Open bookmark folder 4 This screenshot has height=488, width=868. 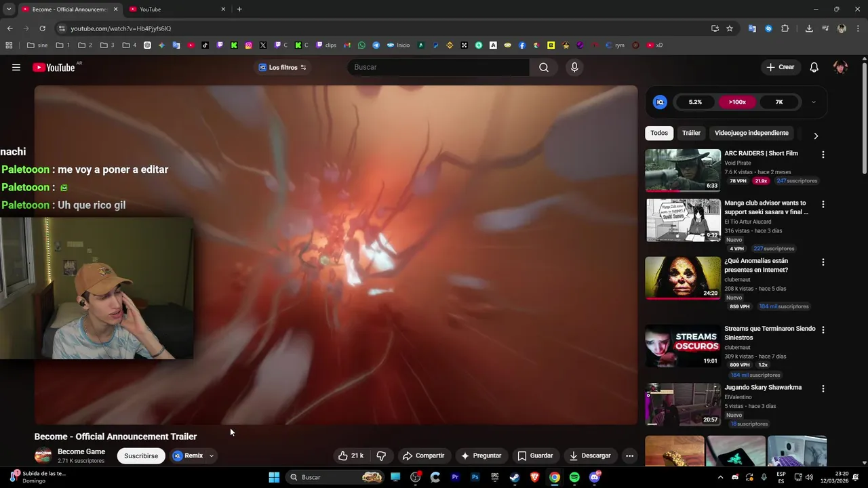pos(129,45)
